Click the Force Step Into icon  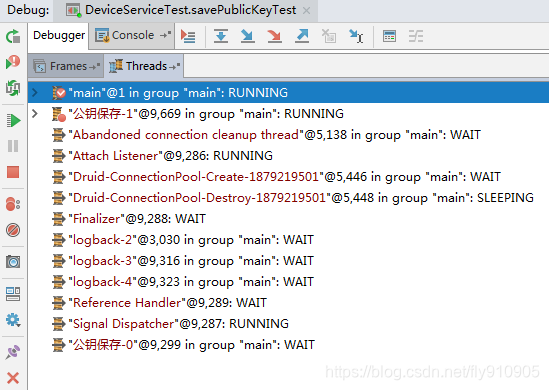pyautogui.click(x=274, y=36)
